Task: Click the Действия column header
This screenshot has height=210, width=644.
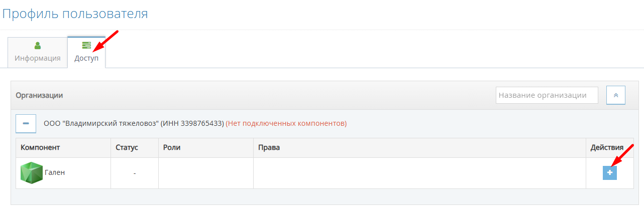Action: [x=607, y=148]
